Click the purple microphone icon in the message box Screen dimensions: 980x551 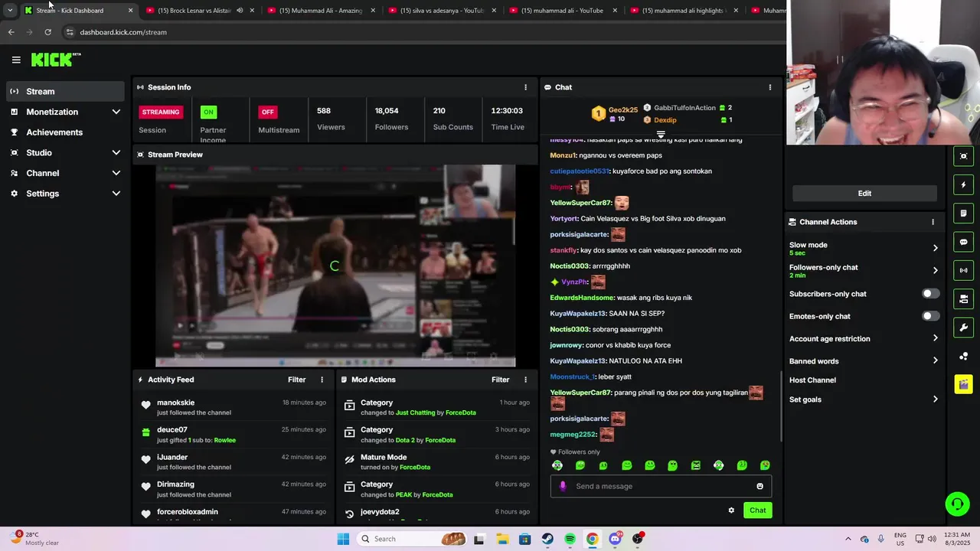[563, 486]
